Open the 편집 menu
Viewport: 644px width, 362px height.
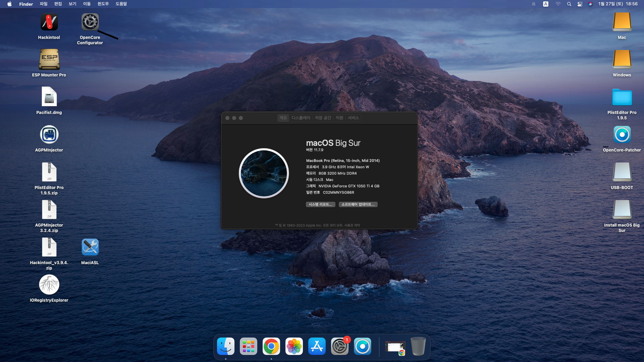[58, 4]
